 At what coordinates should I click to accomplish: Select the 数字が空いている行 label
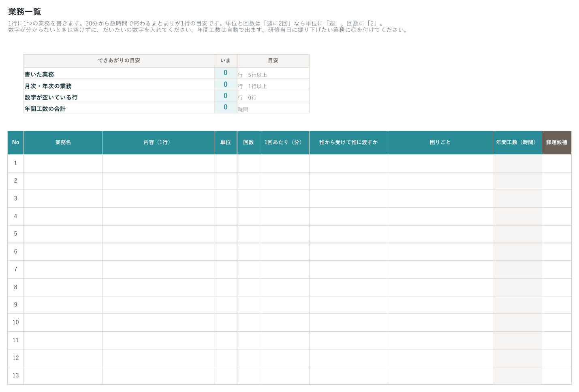pos(51,98)
